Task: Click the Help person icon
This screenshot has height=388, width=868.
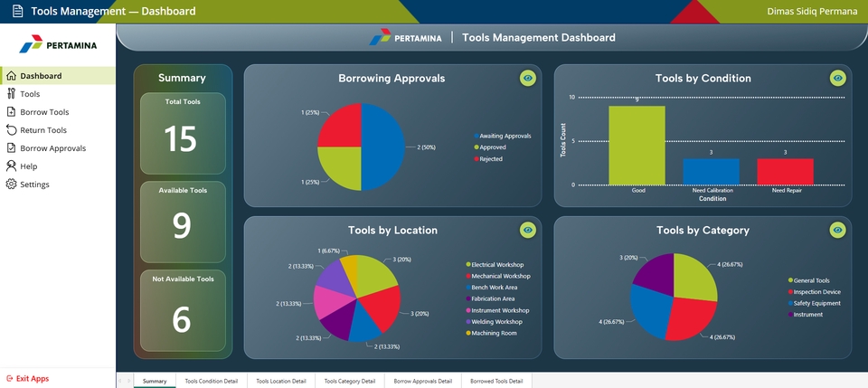Action: [x=11, y=166]
